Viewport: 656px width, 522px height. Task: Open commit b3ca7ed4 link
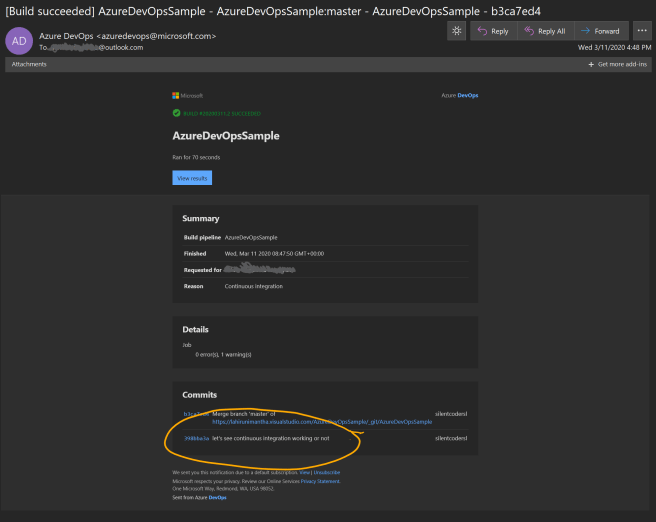pyautogui.click(x=195, y=414)
